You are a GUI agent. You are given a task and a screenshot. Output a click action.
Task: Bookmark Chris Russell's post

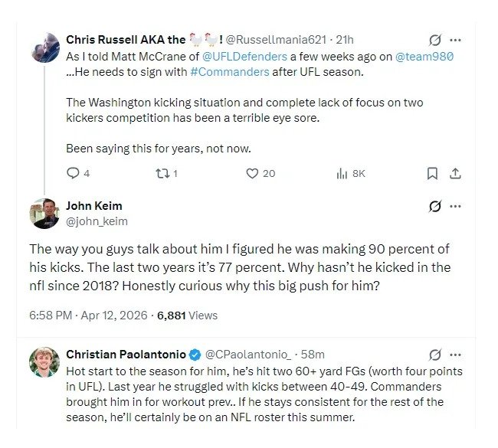pyautogui.click(x=433, y=174)
